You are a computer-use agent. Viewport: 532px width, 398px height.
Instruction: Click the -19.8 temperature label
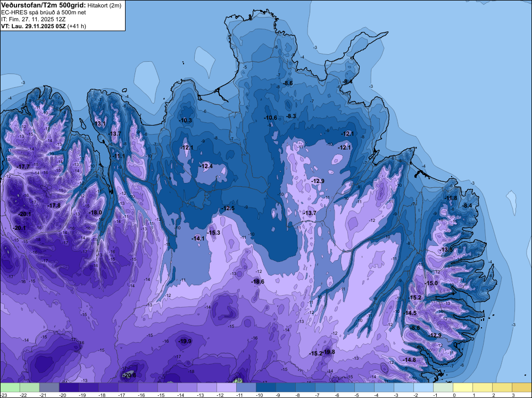click(x=329, y=352)
